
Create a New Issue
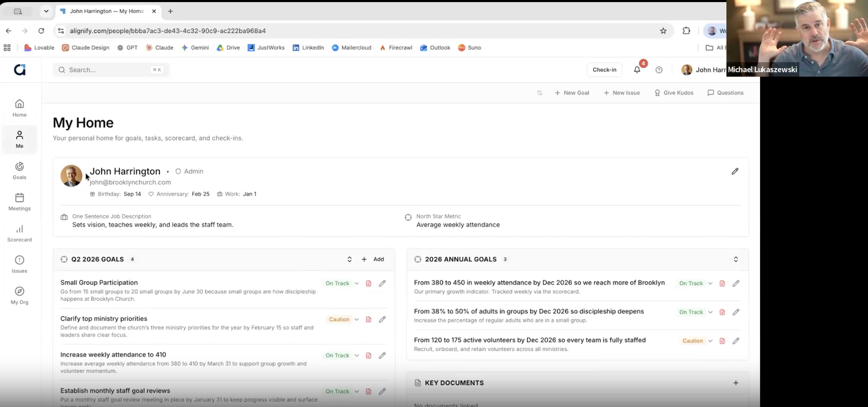(x=622, y=93)
